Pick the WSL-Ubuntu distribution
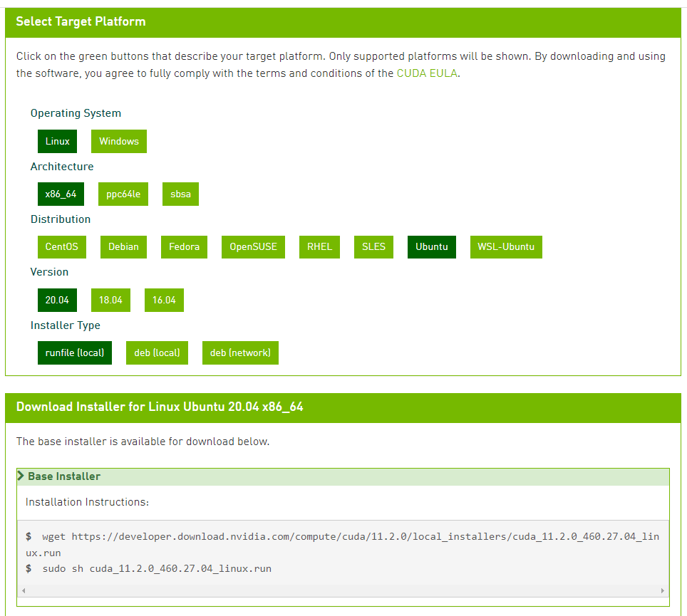Viewport: 687px width, 616px height. (506, 247)
